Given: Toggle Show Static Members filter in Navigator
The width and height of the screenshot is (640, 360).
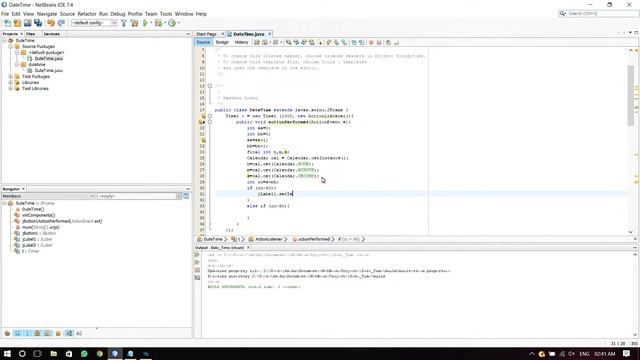Looking at the screenshot, I should click(x=27, y=333).
